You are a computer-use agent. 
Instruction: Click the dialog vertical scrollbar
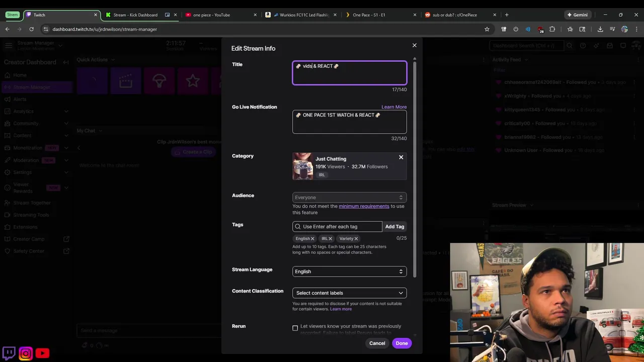(415, 168)
